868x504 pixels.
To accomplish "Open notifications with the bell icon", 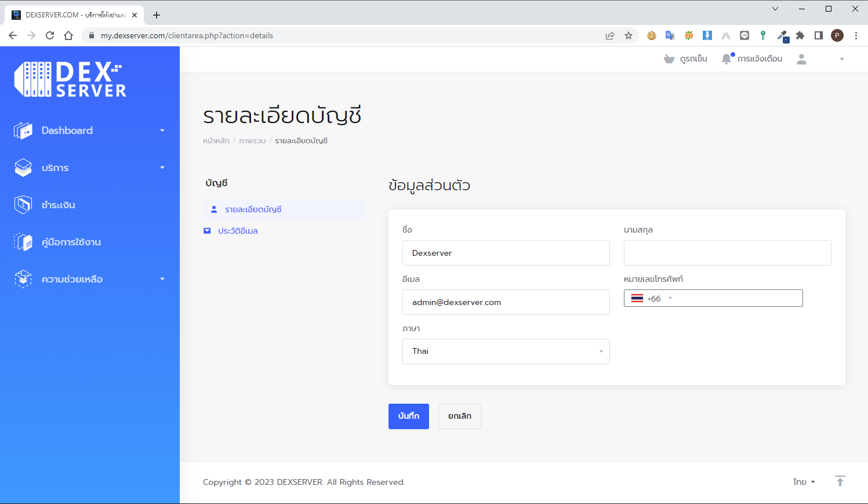I will (726, 58).
